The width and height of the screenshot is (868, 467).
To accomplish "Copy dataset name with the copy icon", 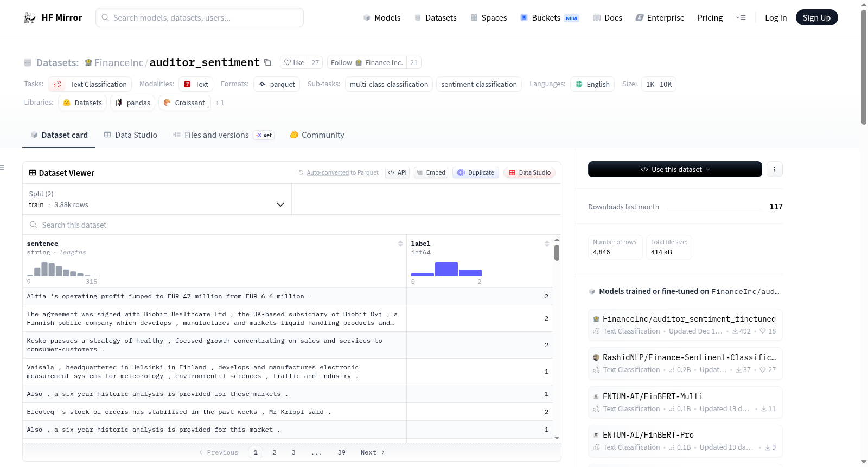I will point(267,62).
